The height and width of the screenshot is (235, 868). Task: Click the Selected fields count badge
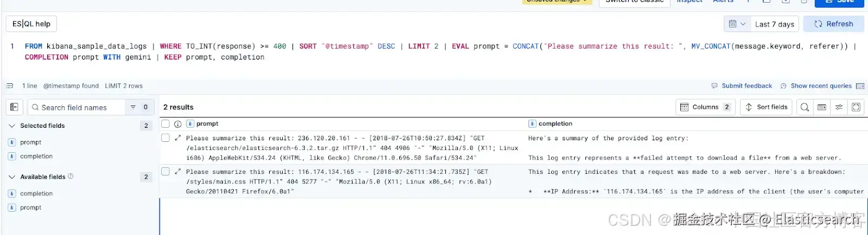tap(146, 126)
